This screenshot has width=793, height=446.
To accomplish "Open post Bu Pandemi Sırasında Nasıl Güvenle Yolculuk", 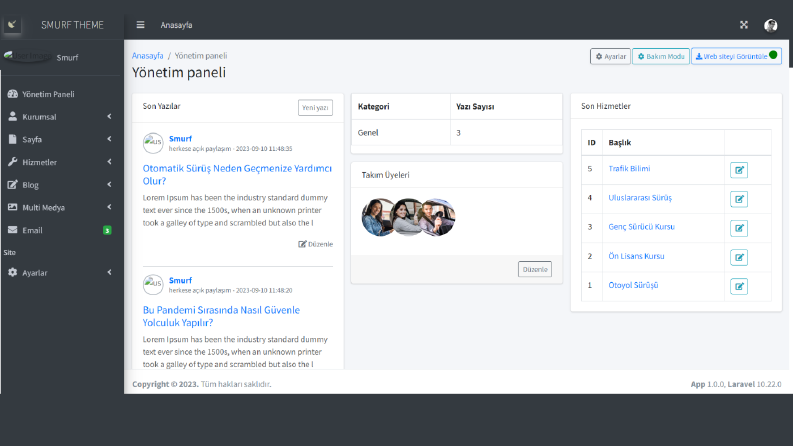I will (221, 316).
